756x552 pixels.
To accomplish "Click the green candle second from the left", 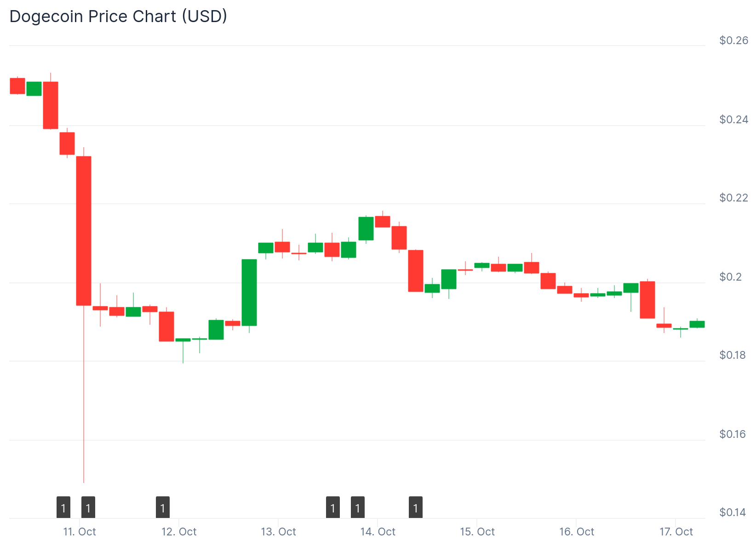I will (x=34, y=89).
